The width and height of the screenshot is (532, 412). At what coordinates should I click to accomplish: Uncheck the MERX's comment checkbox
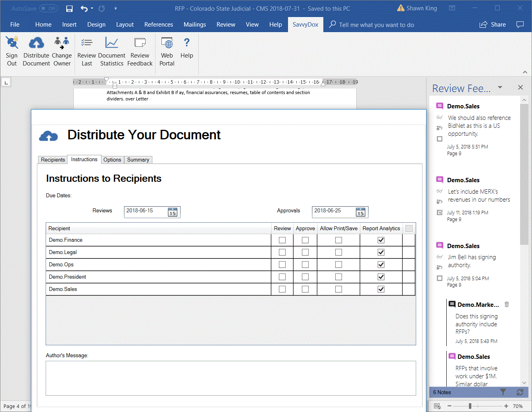[x=440, y=212]
